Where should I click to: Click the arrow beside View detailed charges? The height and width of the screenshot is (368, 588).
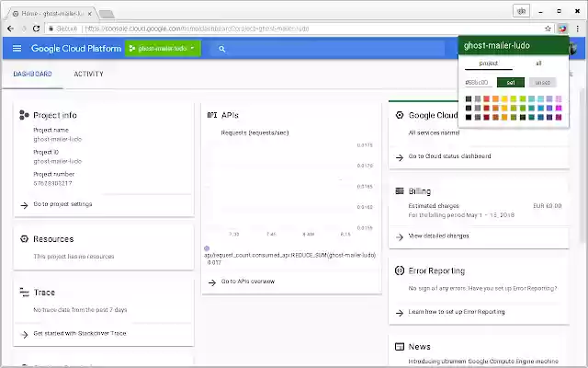pyautogui.click(x=400, y=237)
